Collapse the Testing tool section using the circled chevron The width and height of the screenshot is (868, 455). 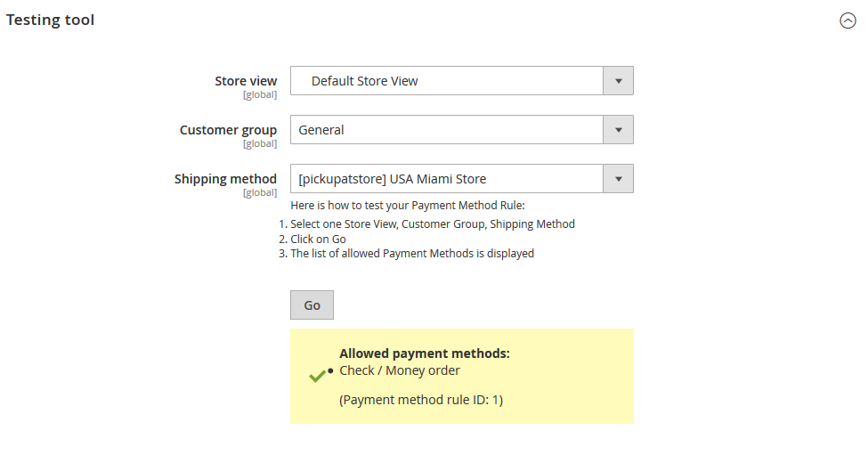pyautogui.click(x=848, y=21)
